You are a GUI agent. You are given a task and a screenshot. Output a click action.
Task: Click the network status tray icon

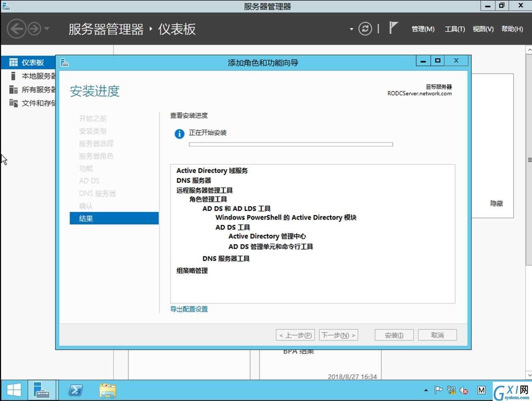point(451,390)
